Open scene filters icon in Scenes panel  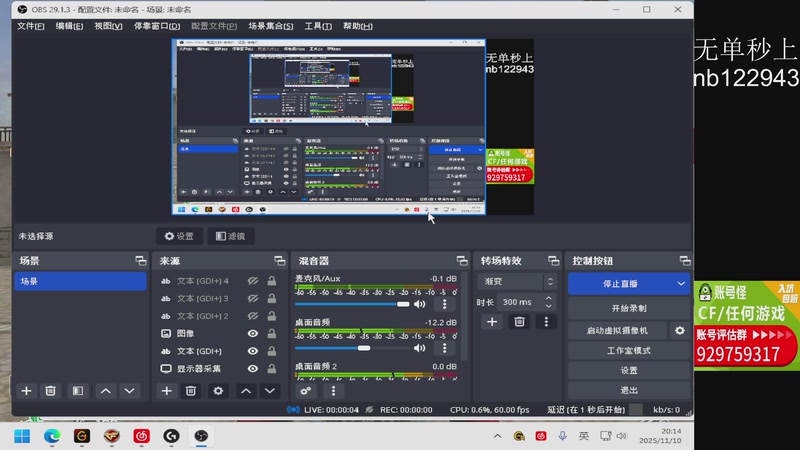click(78, 391)
